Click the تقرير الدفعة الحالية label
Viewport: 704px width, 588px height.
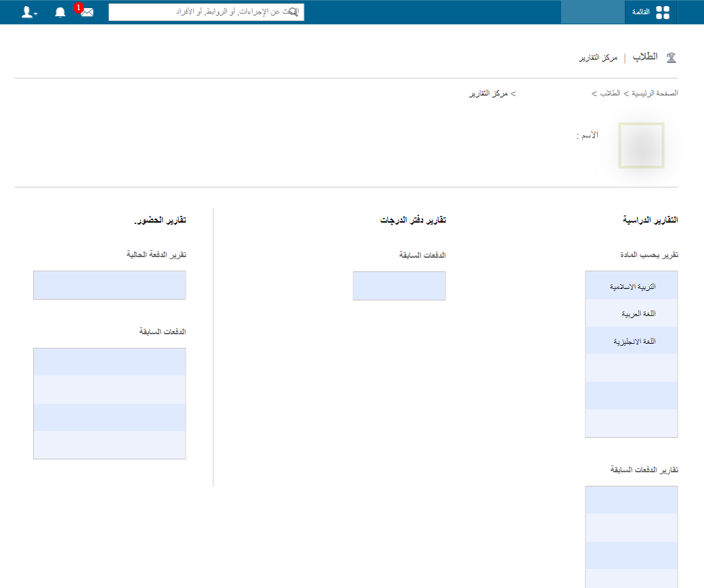click(x=156, y=254)
